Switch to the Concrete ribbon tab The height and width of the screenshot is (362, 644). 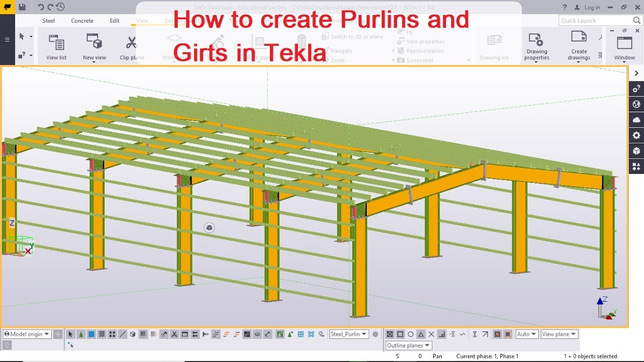coord(82,21)
